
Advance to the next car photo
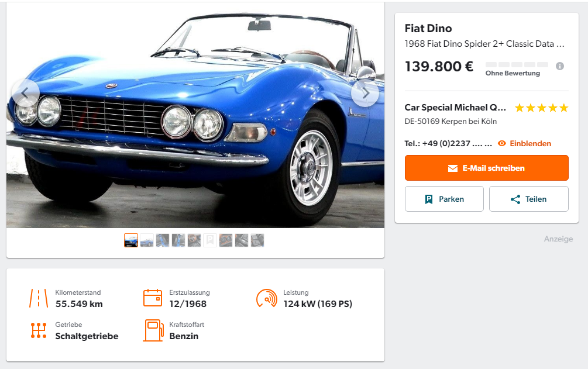(x=365, y=93)
